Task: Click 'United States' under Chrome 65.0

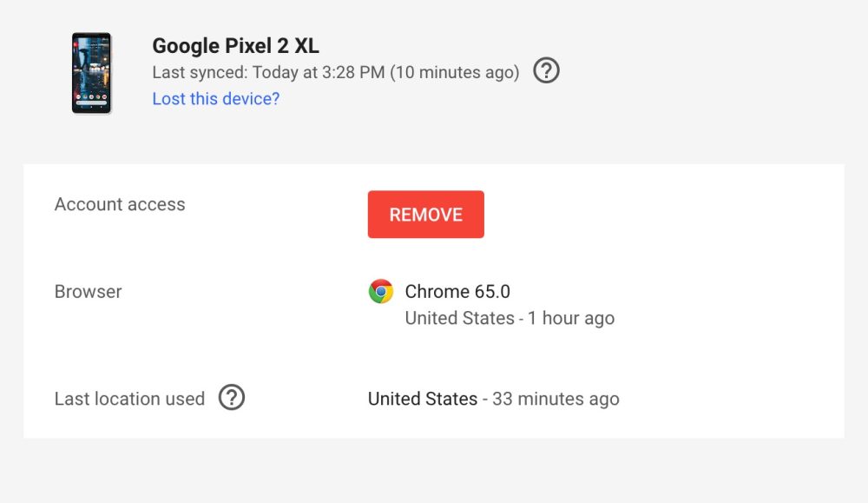Action: (x=459, y=319)
